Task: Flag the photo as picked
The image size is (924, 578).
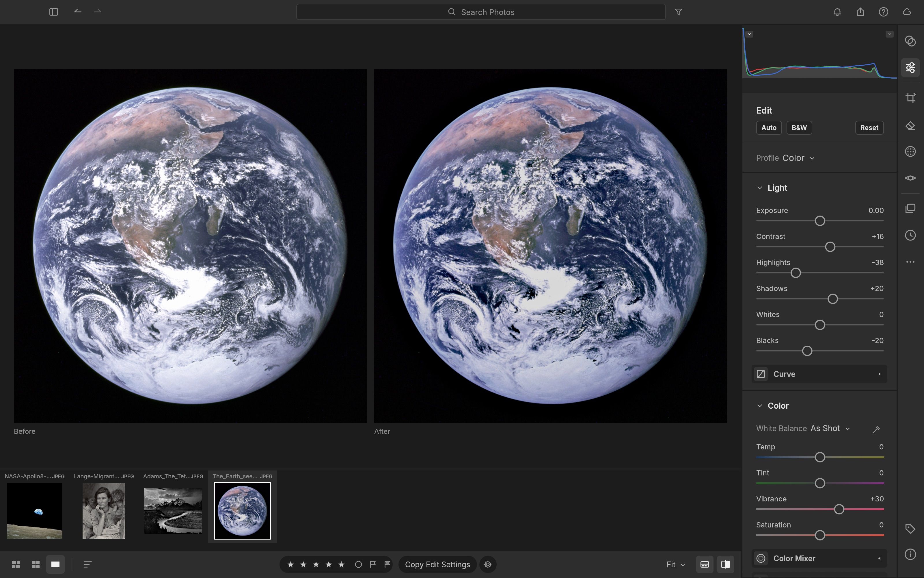Action: pos(373,564)
